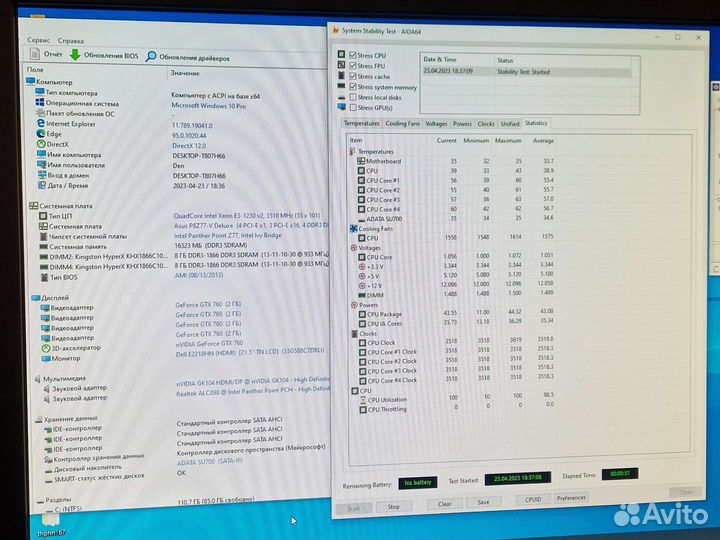The height and width of the screenshot is (540, 720).
Task: Open Обновления драйверов magnifier icon
Action: coord(151,56)
